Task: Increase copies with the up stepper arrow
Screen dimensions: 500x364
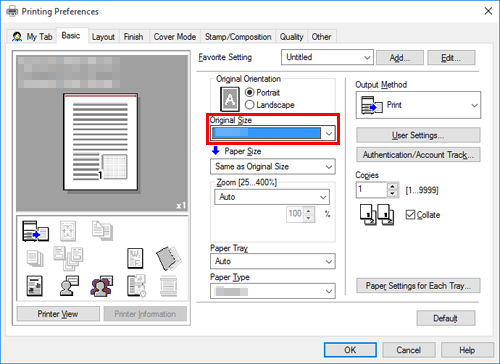Action: point(393,186)
